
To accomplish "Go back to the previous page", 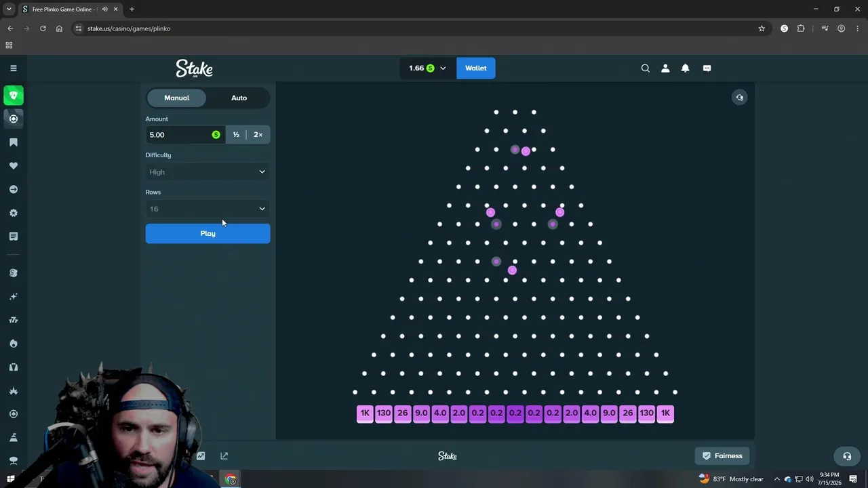I will [10, 28].
